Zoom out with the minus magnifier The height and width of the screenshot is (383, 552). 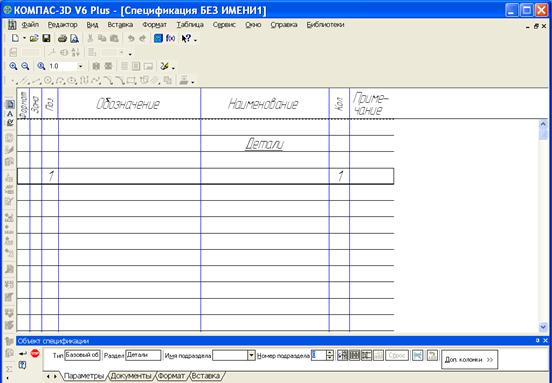click(25, 66)
